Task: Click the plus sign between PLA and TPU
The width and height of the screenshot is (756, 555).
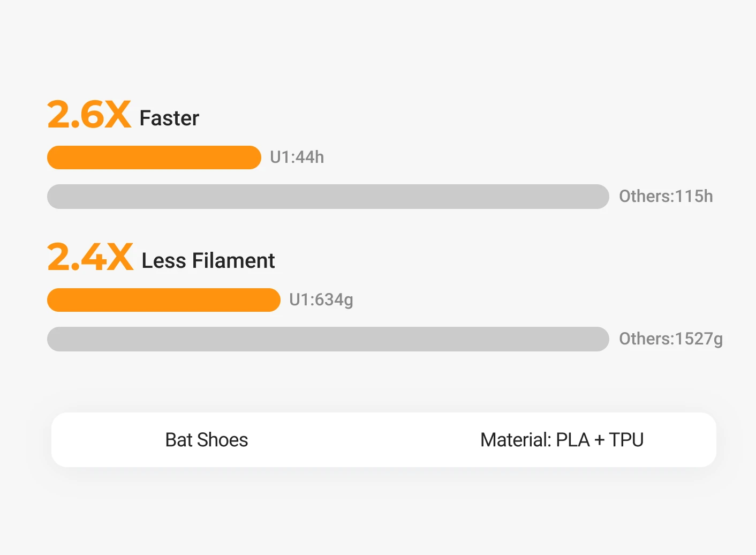Action: click(599, 440)
